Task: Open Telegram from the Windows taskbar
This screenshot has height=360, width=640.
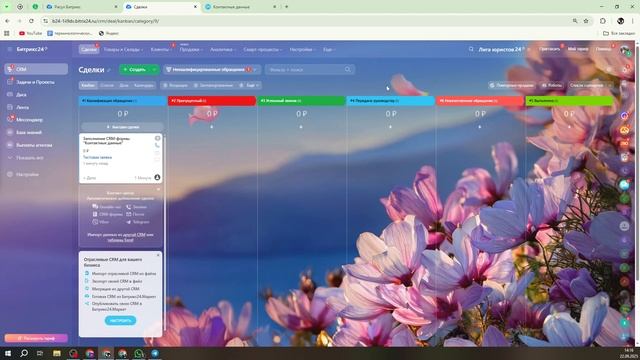Action: (x=155, y=353)
